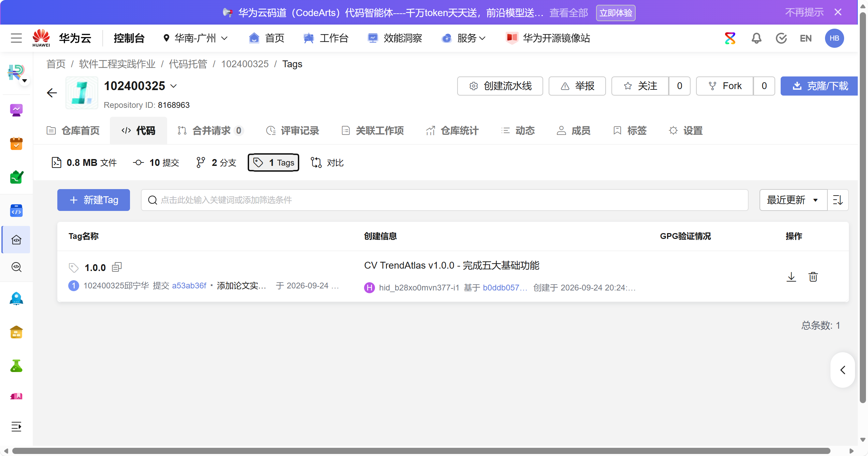Focus the tag keyword search field

coord(445,200)
